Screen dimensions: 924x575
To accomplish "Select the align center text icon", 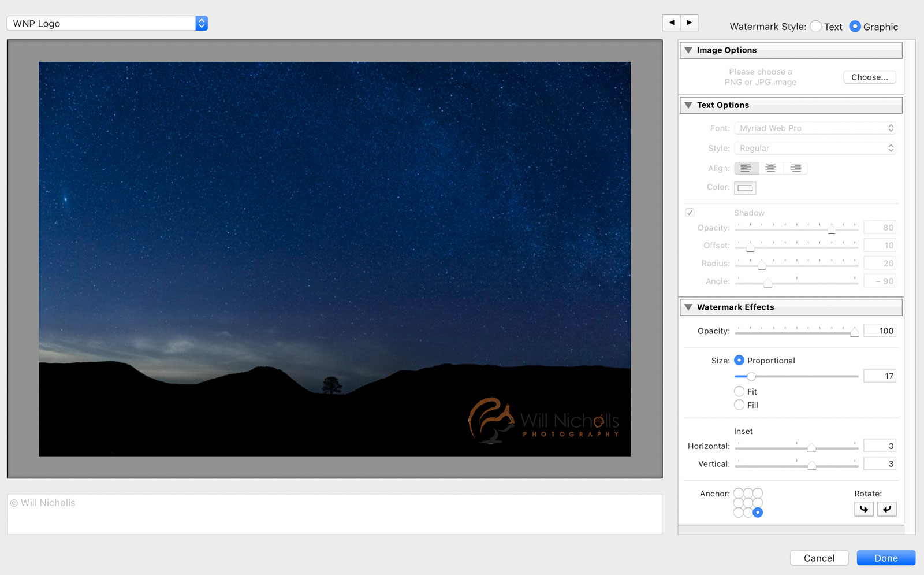I will pos(771,168).
